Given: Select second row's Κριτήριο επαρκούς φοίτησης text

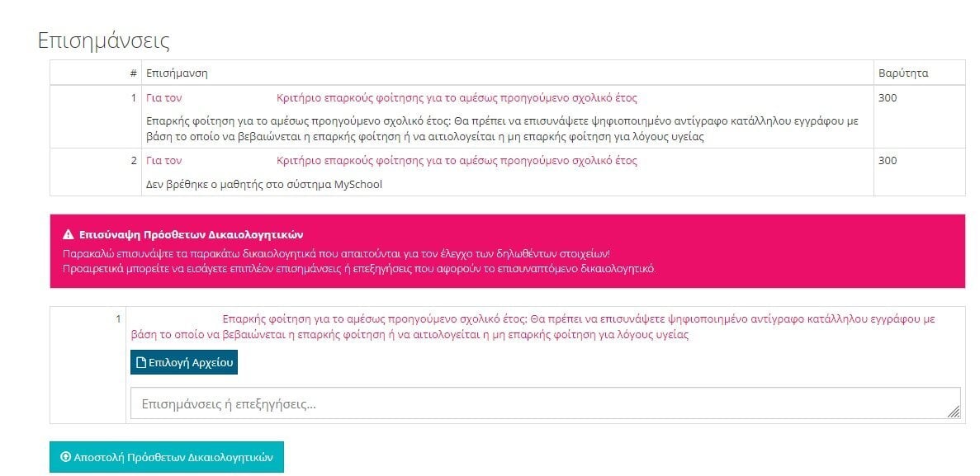Looking at the screenshot, I should point(457,161).
